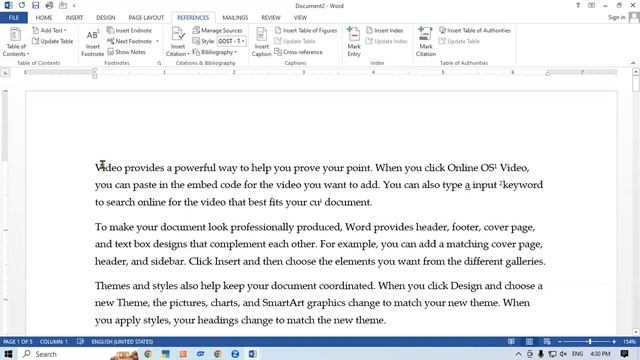Expand the Next Footnote dropdown arrow

click(x=157, y=41)
